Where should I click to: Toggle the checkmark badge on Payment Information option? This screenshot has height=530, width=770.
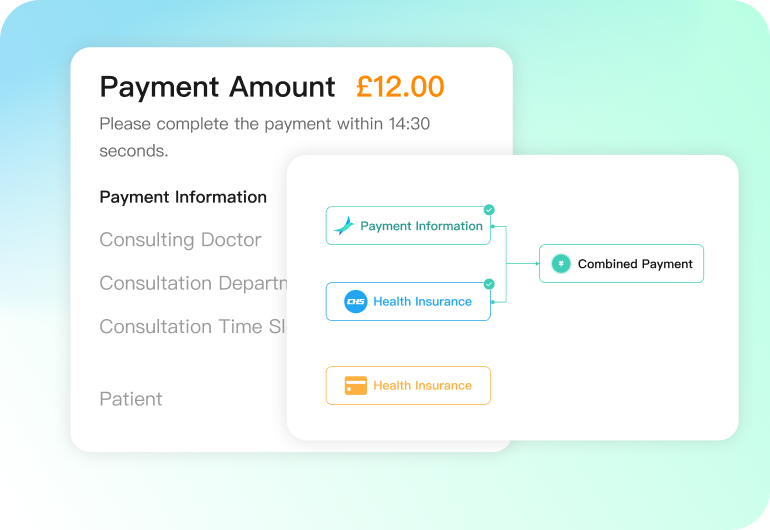pos(489,210)
